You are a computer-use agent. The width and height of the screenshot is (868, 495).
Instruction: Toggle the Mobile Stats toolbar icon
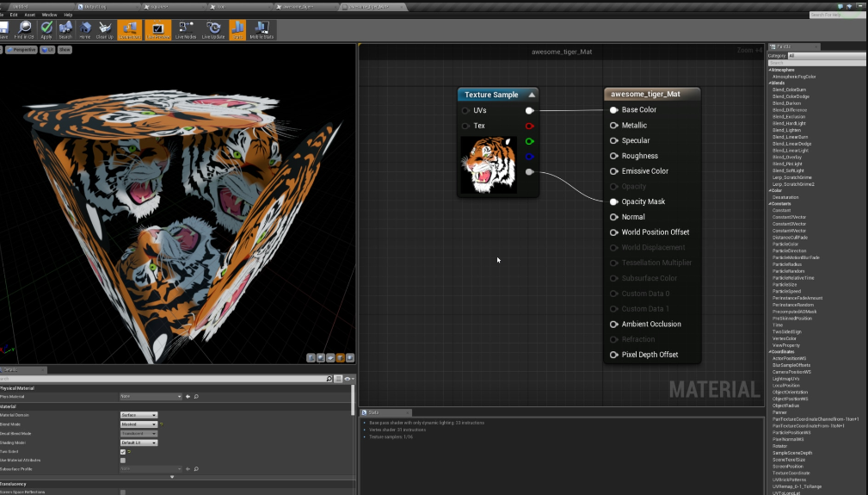[x=262, y=30]
